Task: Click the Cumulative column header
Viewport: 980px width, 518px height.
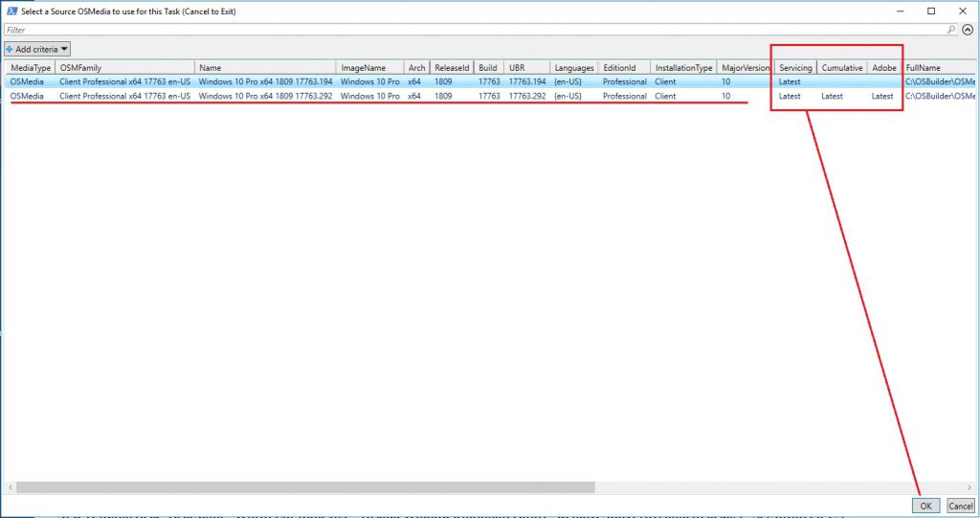Action: point(842,68)
